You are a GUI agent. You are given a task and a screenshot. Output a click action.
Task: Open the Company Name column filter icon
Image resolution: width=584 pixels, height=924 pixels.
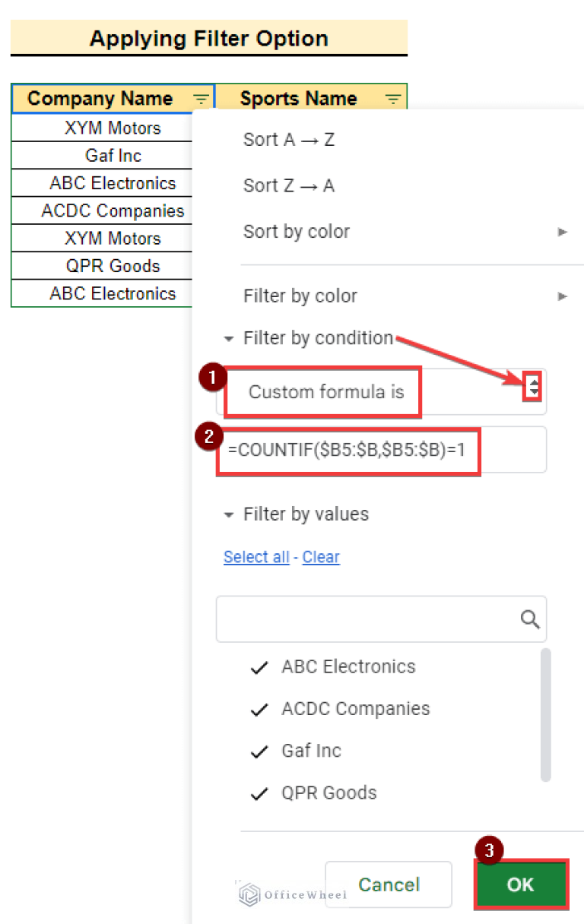[200, 98]
